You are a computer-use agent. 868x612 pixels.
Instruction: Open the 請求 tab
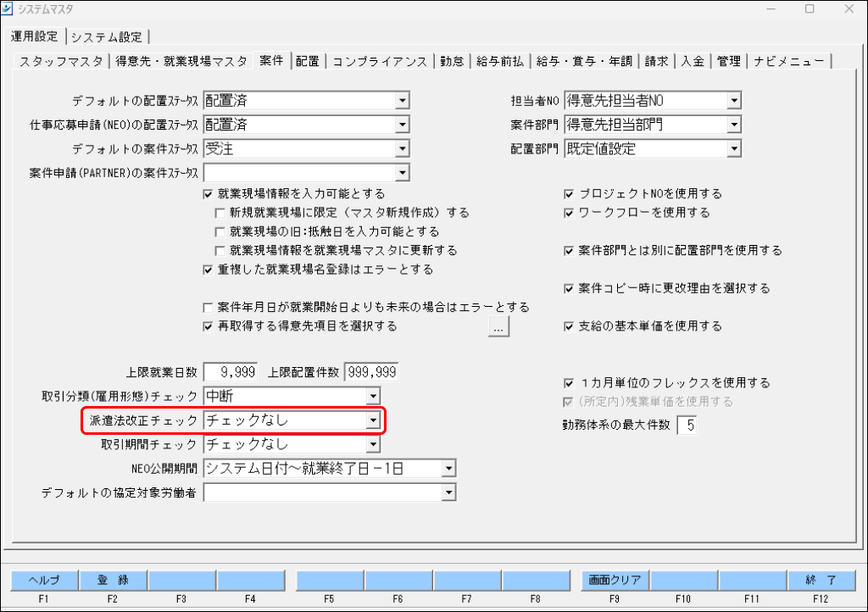point(657,61)
